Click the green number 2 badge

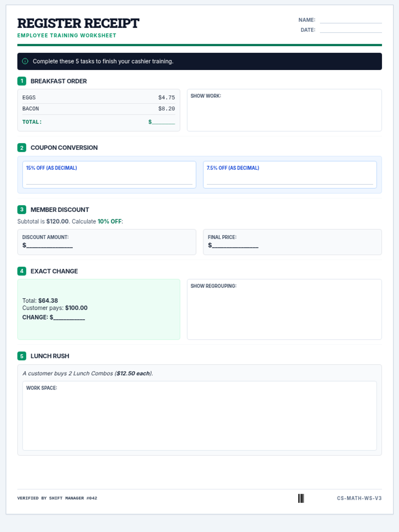[x=22, y=148]
